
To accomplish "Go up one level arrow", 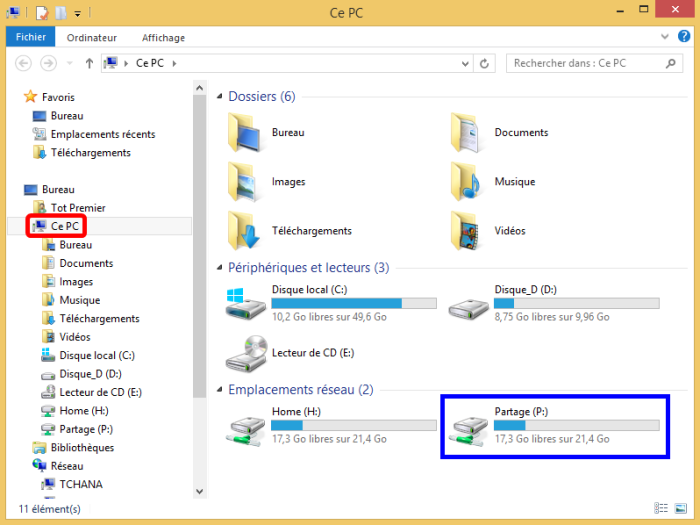I will pos(89,63).
